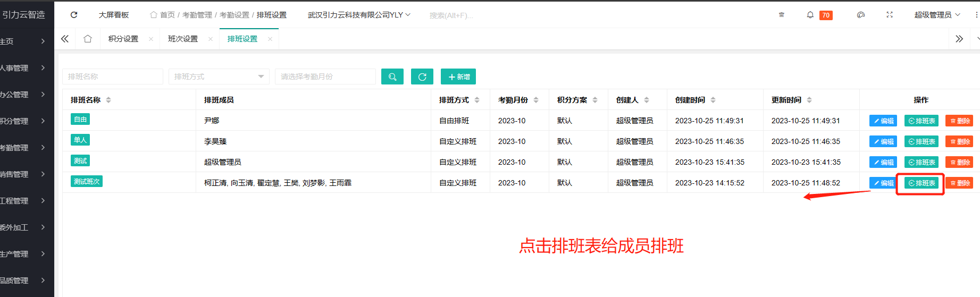Viewport: 980px width, 297px height.
Task: Click the green reset refresh button
Action: tap(422, 77)
